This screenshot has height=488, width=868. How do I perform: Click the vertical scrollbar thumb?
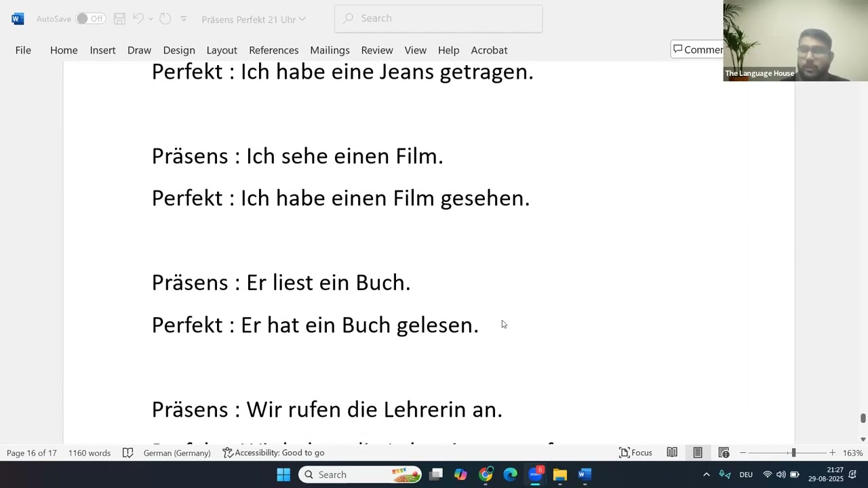tap(863, 418)
